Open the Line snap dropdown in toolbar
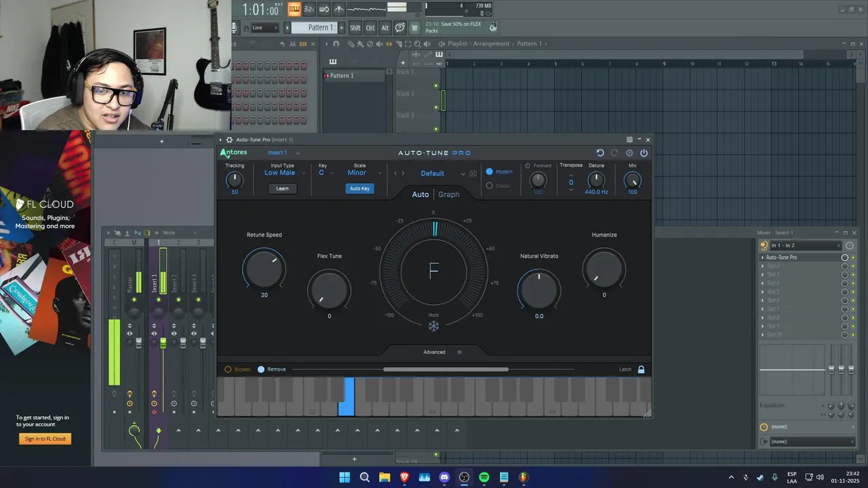868x488 pixels. pos(264,28)
